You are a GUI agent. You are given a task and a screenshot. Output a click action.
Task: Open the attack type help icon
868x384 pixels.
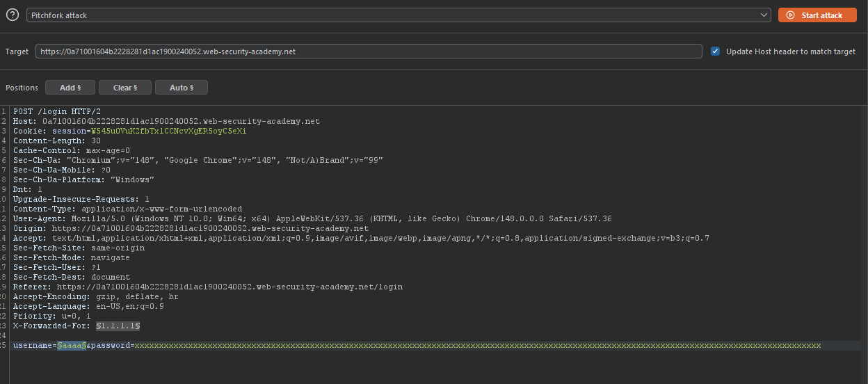click(x=12, y=15)
